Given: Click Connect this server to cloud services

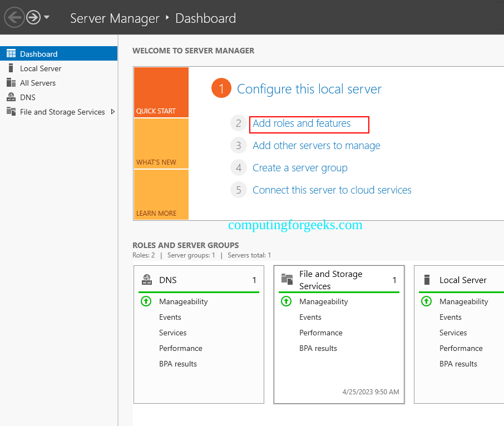Looking at the screenshot, I should (x=332, y=190).
